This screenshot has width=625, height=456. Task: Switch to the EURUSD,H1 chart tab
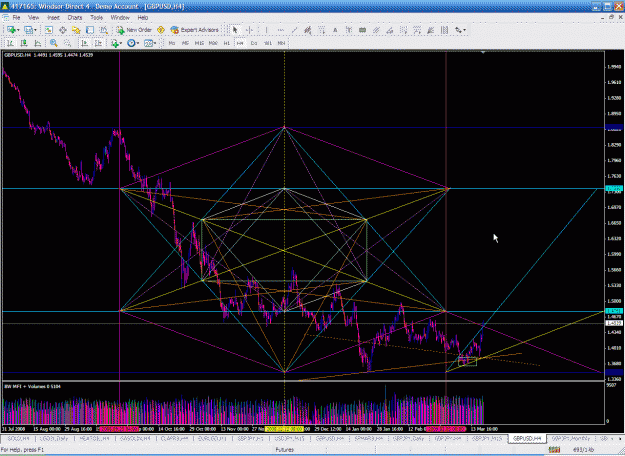tap(212, 438)
